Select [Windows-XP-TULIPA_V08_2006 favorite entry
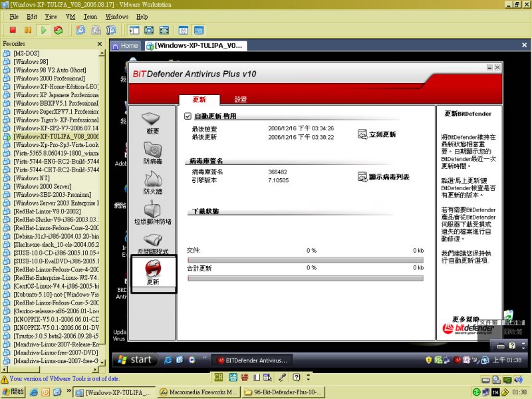 [x=51, y=136]
